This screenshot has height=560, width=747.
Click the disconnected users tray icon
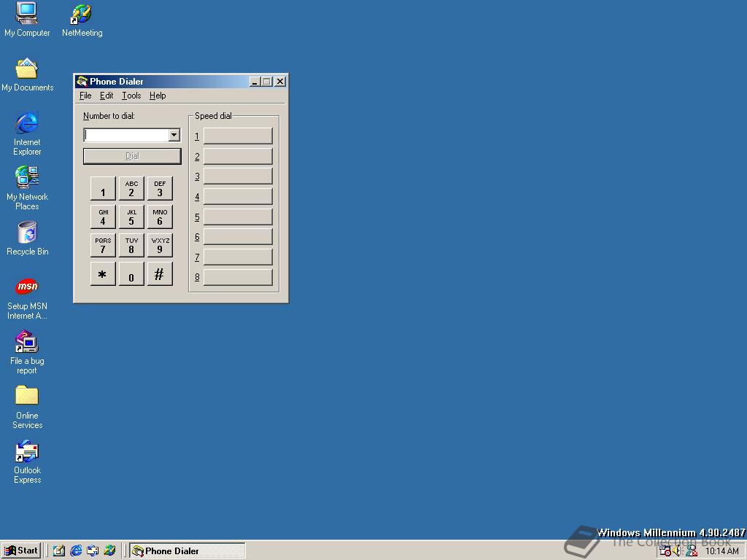pos(692,551)
